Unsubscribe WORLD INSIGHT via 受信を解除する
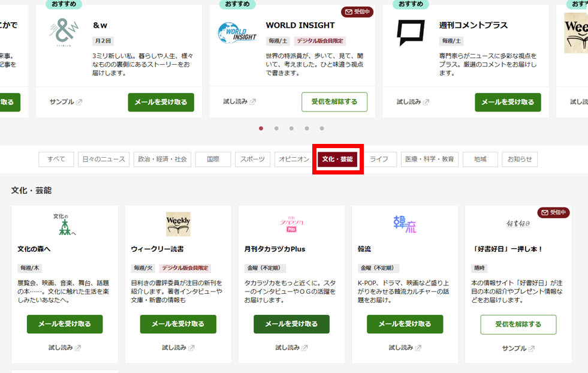 (334, 102)
